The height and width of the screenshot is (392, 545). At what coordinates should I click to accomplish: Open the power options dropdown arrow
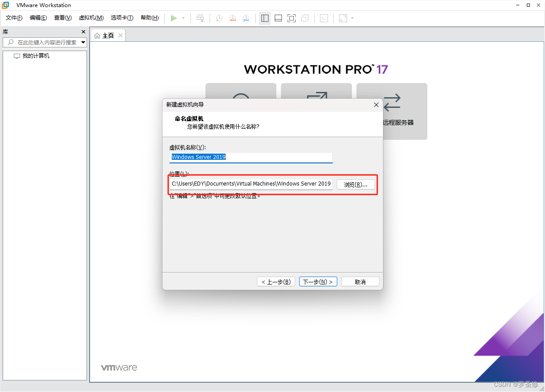[x=183, y=18]
